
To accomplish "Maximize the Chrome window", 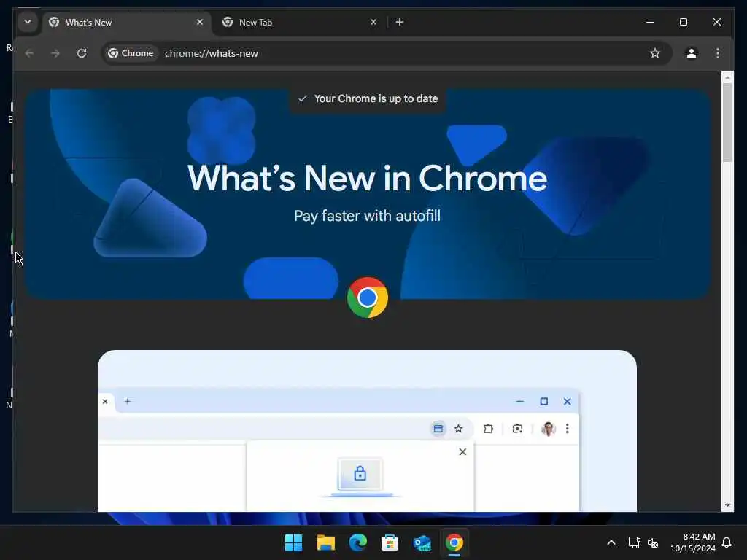I will 683,22.
